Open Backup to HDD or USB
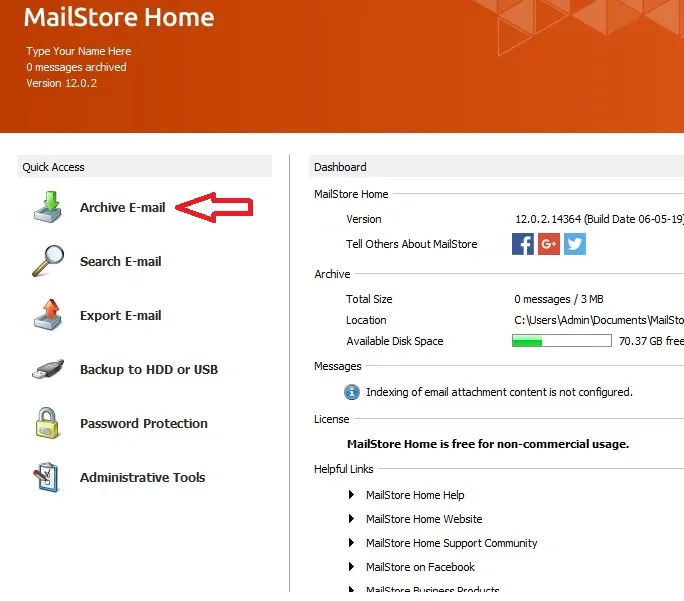 149,369
